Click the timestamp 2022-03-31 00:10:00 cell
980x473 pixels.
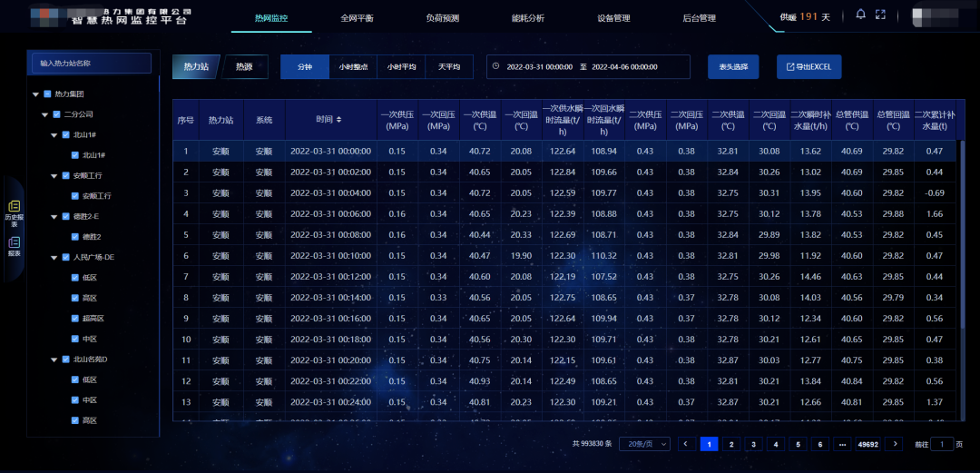(330, 256)
